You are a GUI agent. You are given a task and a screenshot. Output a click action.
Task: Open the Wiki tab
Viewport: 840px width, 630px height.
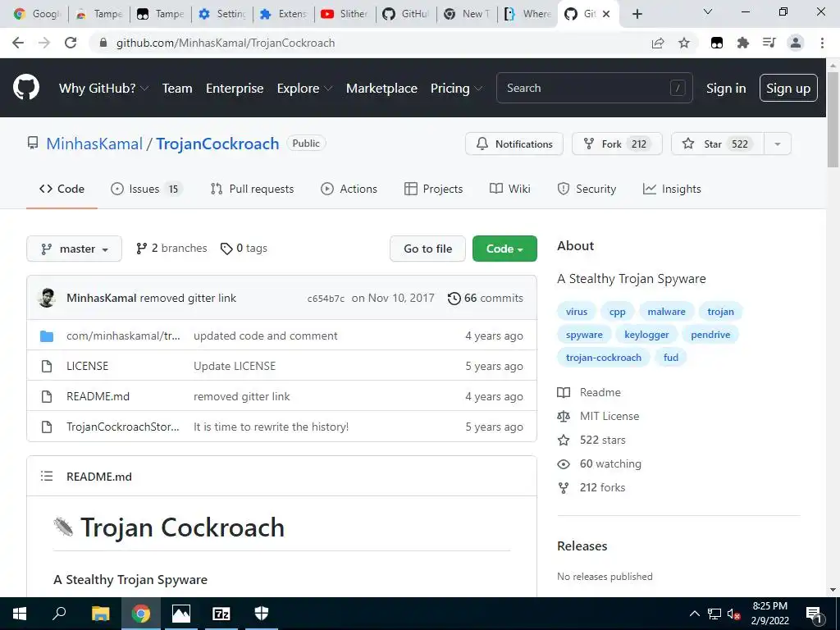pos(510,189)
